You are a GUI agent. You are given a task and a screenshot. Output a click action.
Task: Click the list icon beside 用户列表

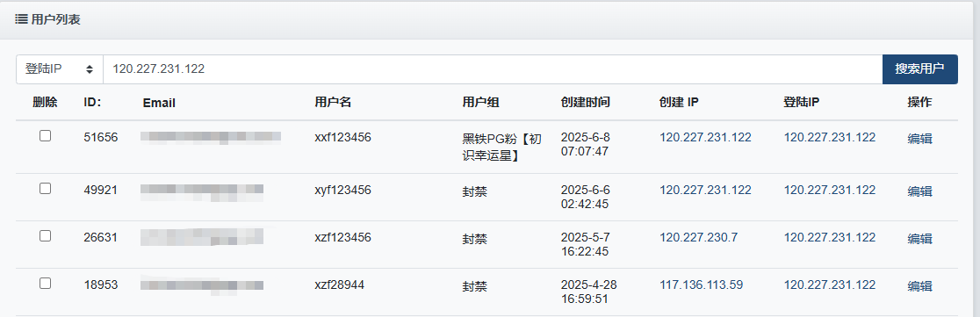20,19
